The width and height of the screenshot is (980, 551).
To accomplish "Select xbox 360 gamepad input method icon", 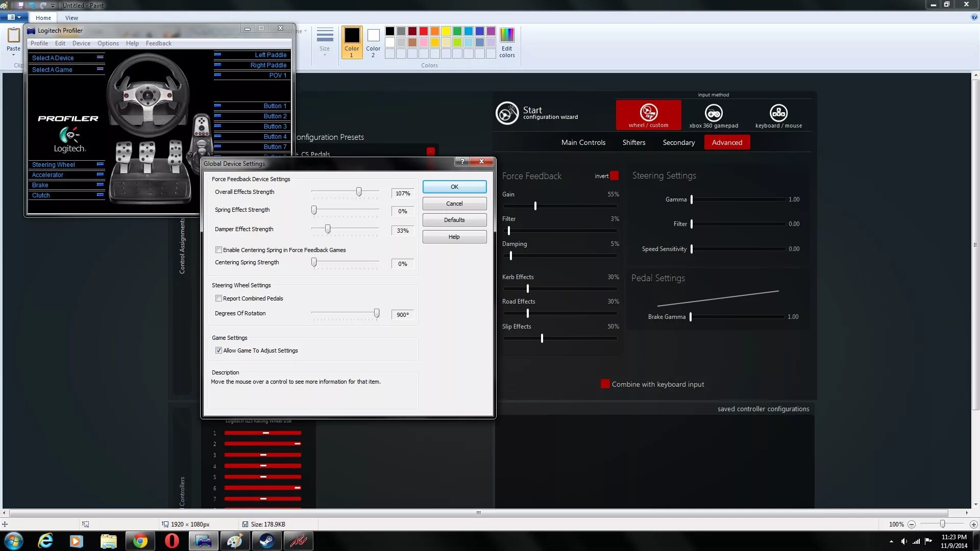I will coord(713,113).
